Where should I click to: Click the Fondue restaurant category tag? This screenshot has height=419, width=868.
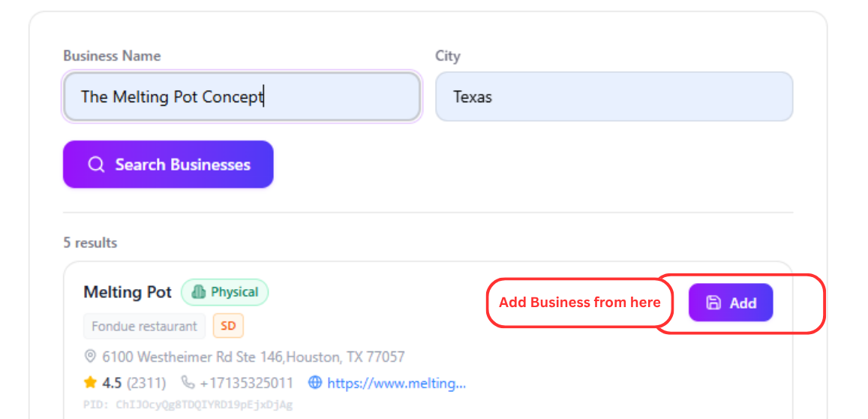tap(145, 327)
